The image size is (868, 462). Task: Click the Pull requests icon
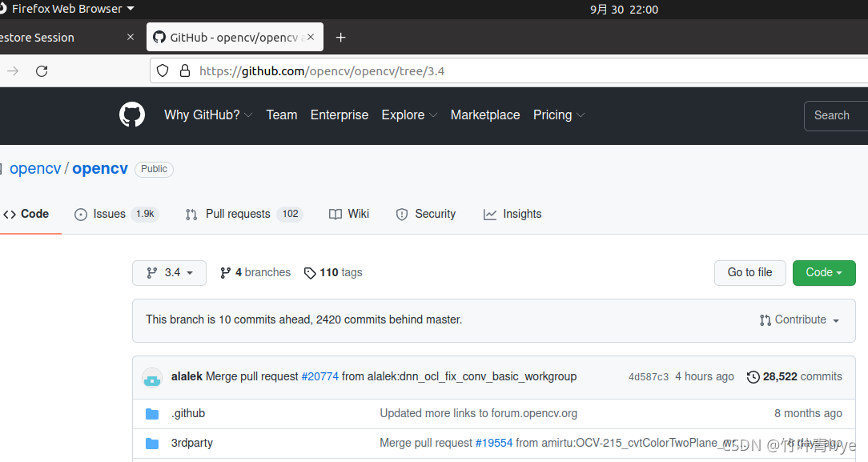pyautogui.click(x=191, y=215)
